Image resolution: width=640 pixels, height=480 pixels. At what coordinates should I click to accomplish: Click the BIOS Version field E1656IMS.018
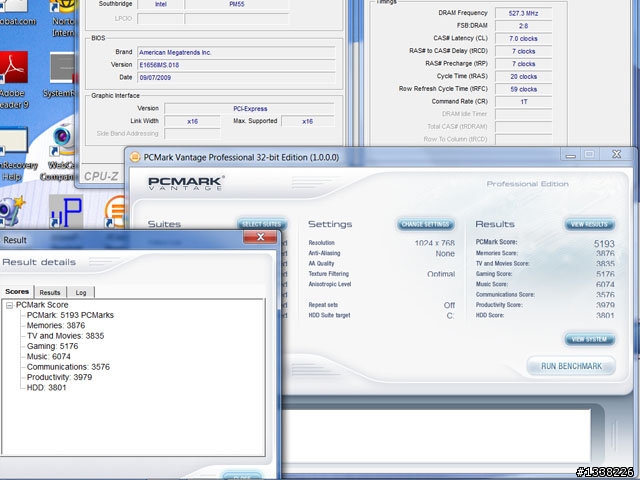pos(236,65)
